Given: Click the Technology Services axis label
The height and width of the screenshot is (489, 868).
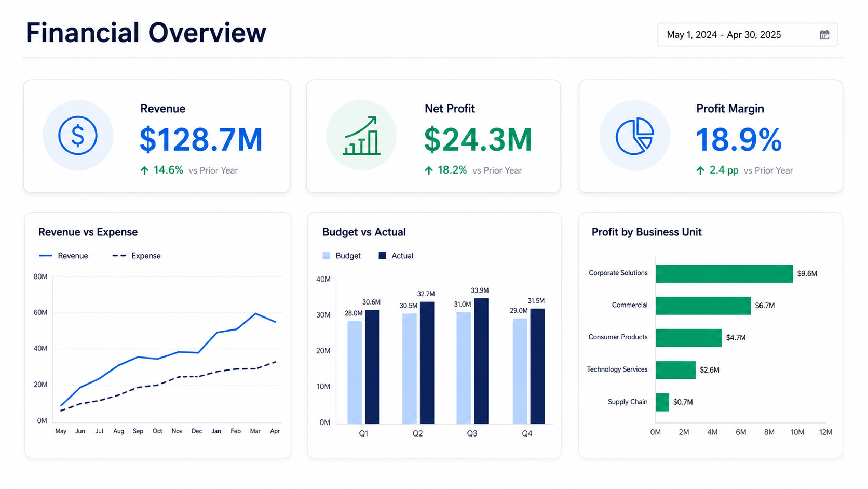Looking at the screenshot, I should (x=617, y=369).
